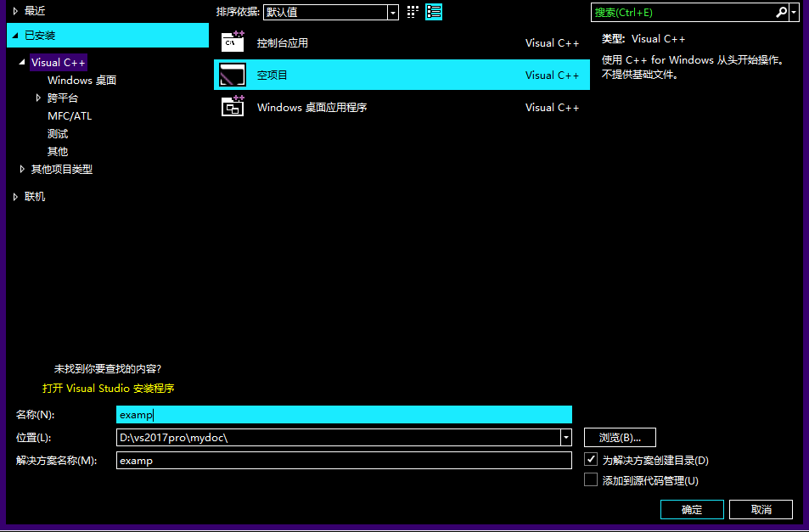Enable 添加到源代码管理 checkbox
Image resolution: width=809 pixels, height=532 pixels.
click(591, 480)
